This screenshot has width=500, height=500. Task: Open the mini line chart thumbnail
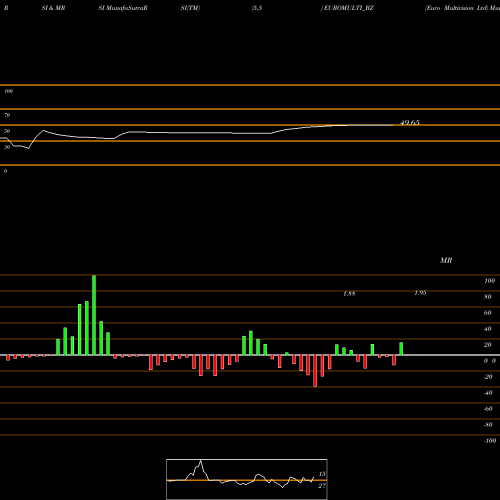pos(247,479)
